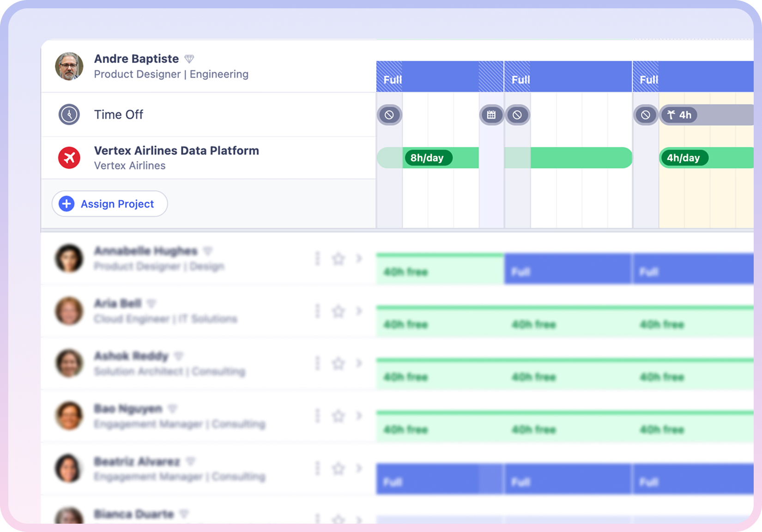Click the blocked-day icon right of the calendar icon

[x=517, y=115]
